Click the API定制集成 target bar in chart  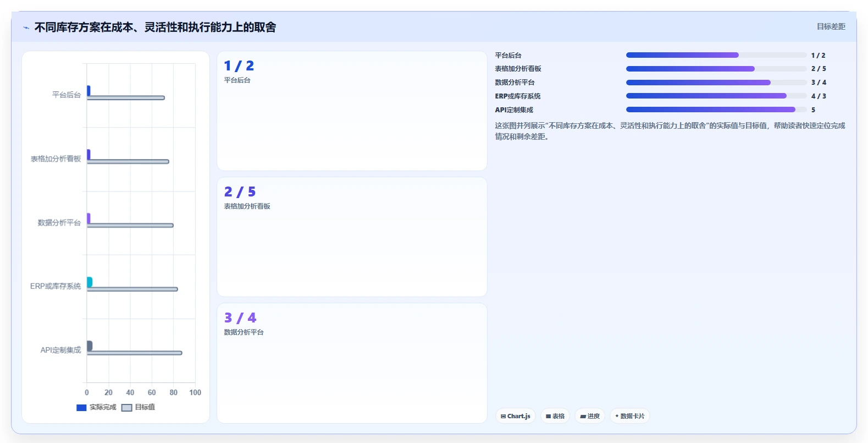[135, 353]
